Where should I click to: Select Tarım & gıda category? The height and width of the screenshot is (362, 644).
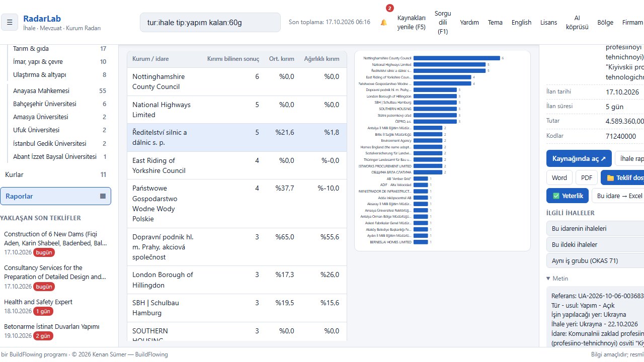point(59,49)
